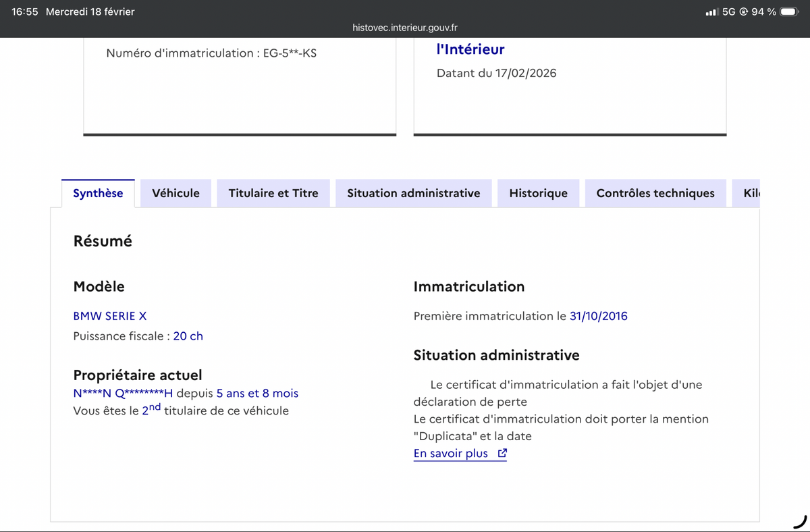The width and height of the screenshot is (810, 532).
Task: Click the BMW SERIE X model text
Action: click(x=109, y=316)
